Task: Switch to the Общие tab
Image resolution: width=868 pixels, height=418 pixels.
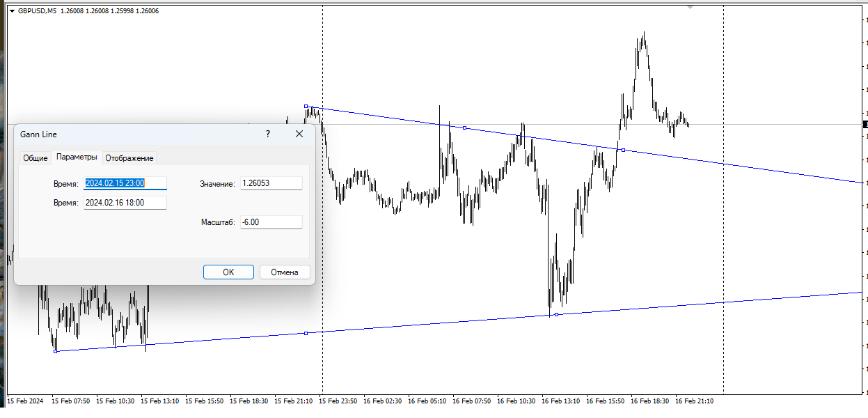Action: 35,158
